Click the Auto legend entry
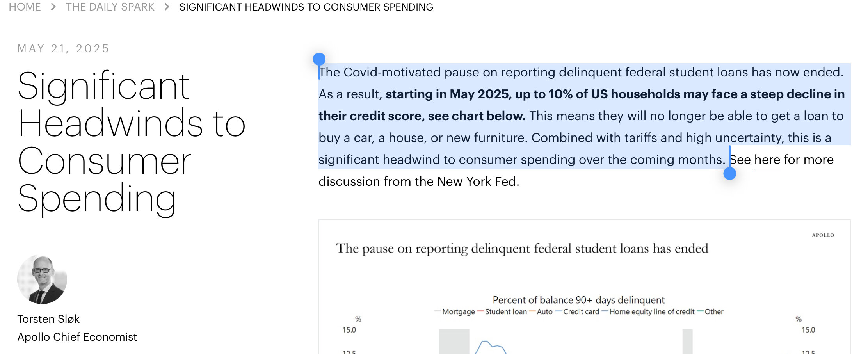This screenshot has height=354, width=868. point(541,311)
